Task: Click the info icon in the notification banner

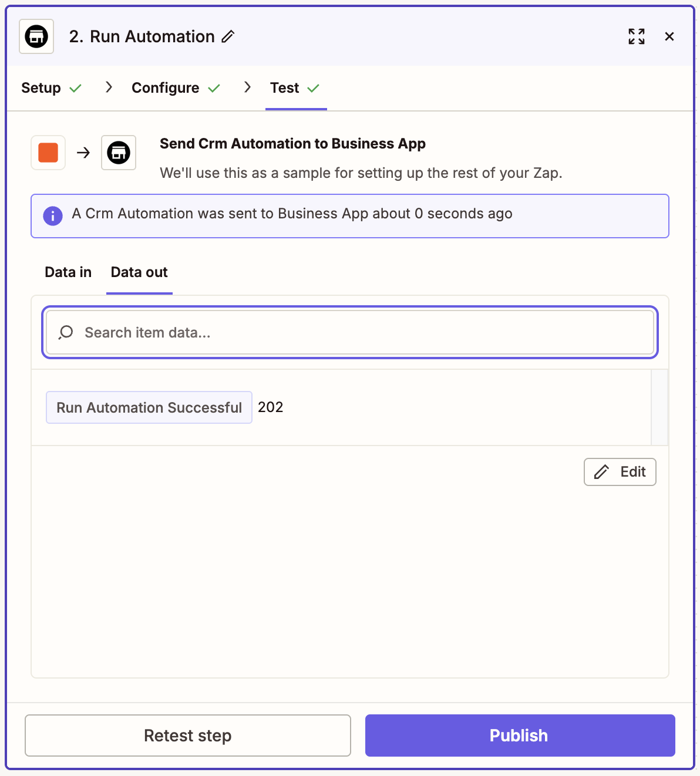Action: pos(53,215)
